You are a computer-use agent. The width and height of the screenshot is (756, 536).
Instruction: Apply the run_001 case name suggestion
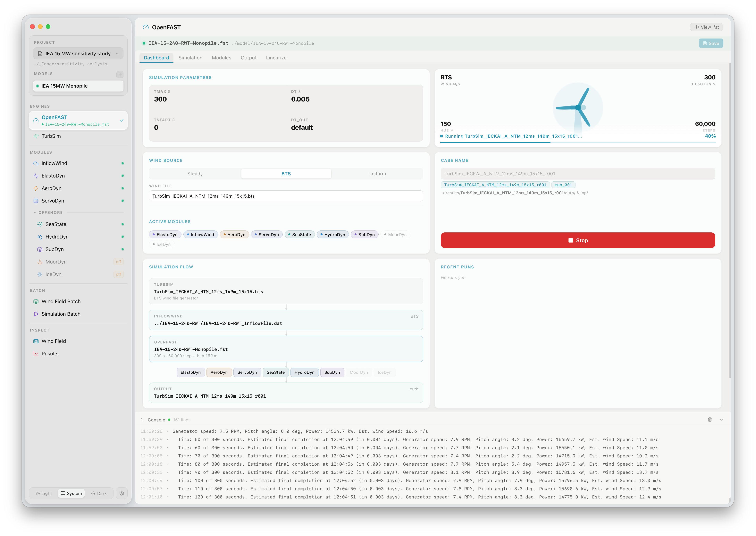563,185
